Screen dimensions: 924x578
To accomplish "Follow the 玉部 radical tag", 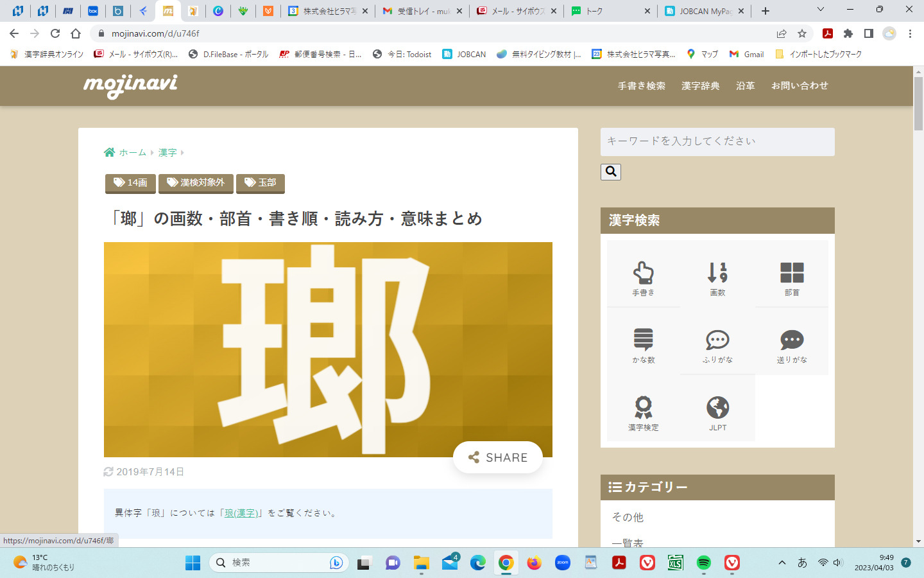I will [x=261, y=183].
